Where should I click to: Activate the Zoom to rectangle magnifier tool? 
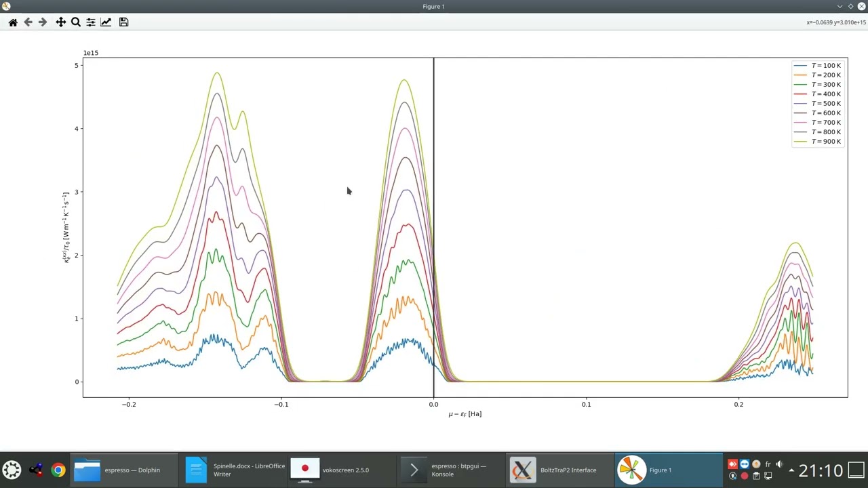tap(76, 22)
